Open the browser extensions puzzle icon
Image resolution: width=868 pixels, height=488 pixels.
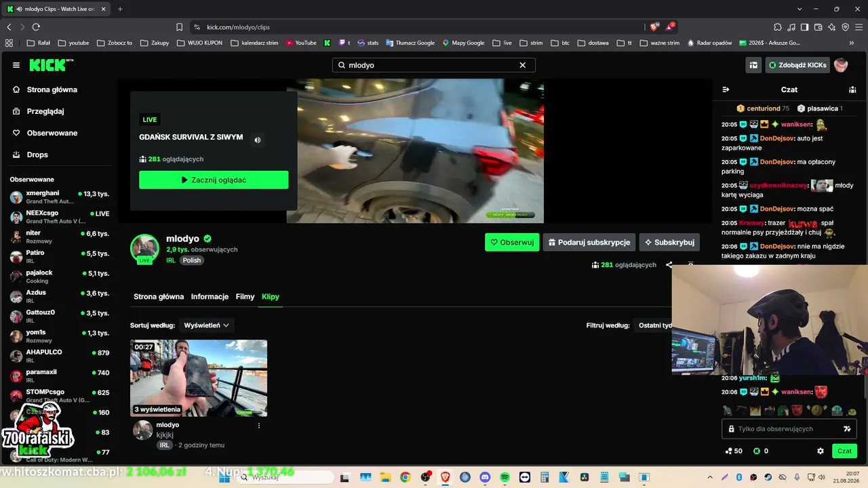[x=778, y=27]
